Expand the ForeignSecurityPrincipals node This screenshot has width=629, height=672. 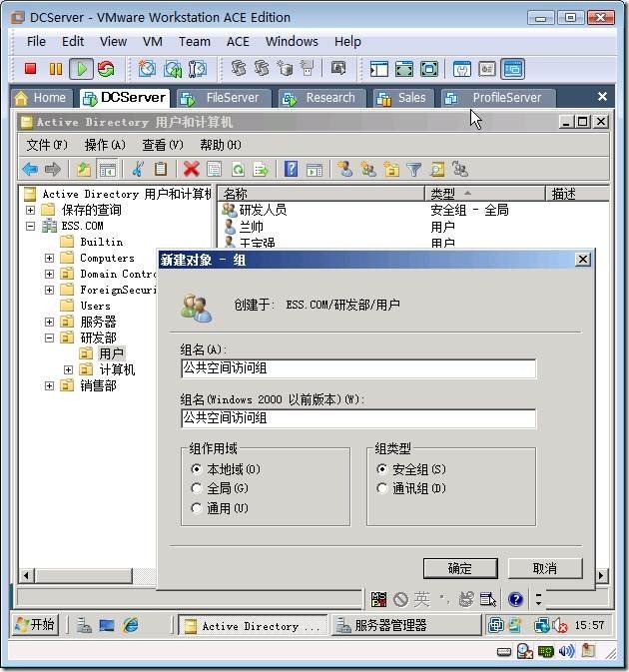(x=49, y=291)
